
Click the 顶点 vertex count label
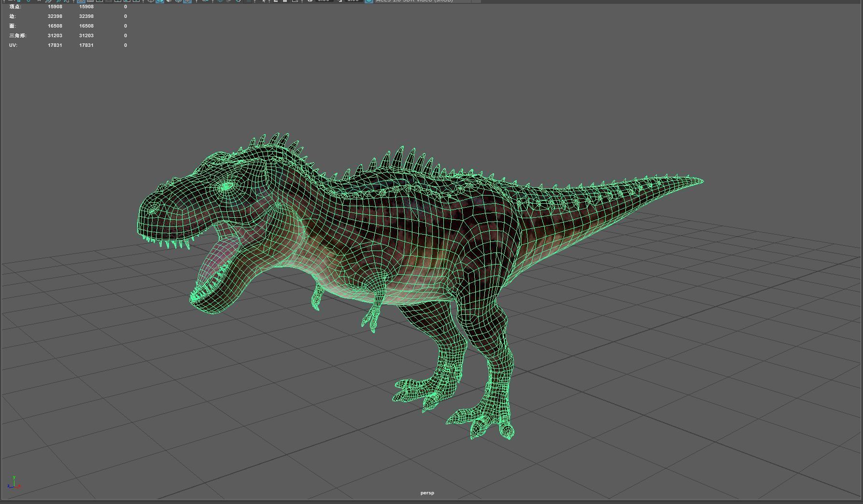point(15,7)
